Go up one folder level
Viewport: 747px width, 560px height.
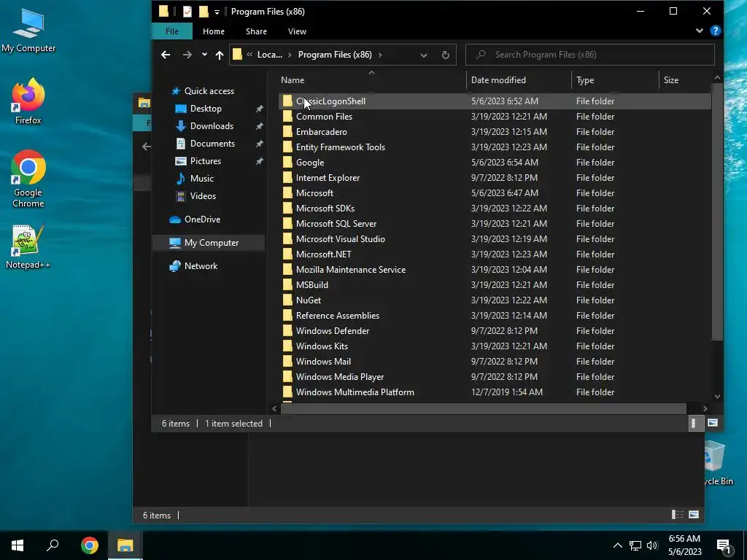(219, 55)
